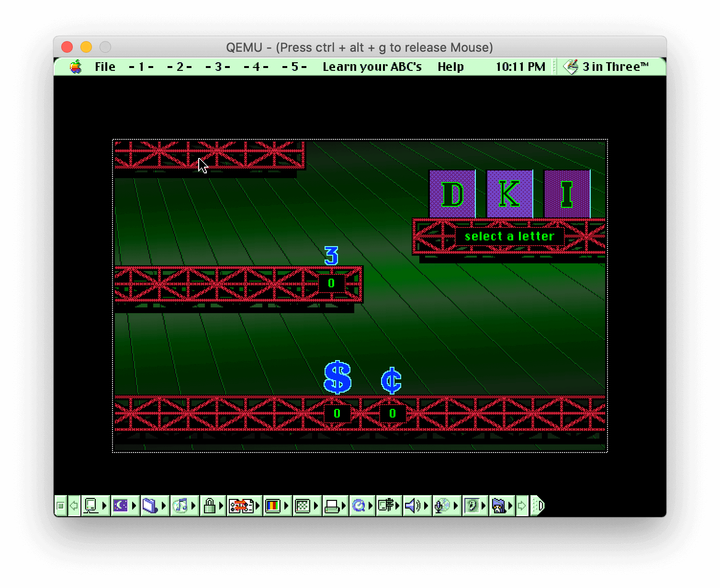The image size is (720, 588).
Task: Select the letter I block
Action: click(x=567, y=194)
